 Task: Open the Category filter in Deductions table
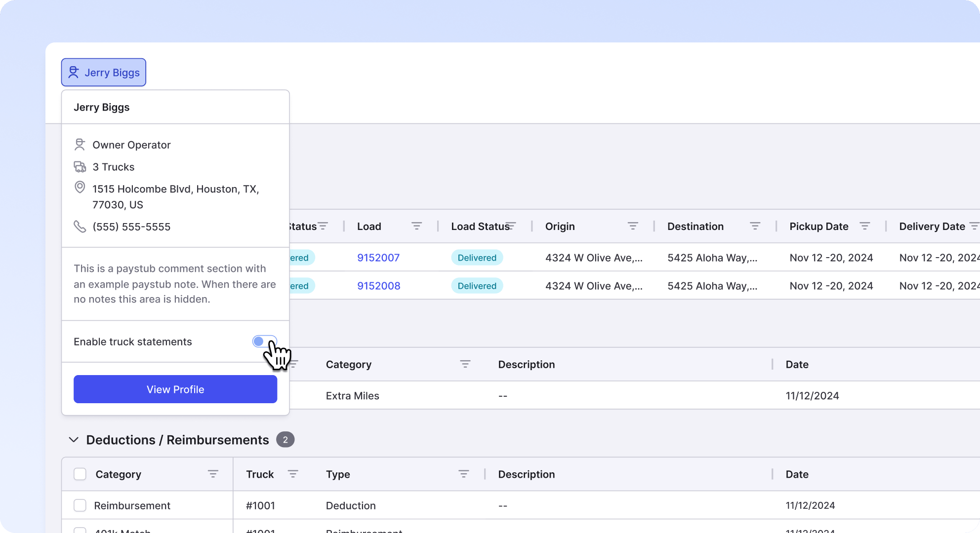coord(213,474)
